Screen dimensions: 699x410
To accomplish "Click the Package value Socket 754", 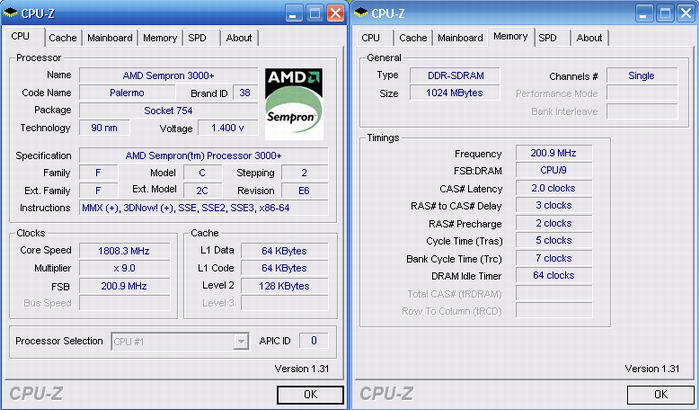I will coord(169,111).
